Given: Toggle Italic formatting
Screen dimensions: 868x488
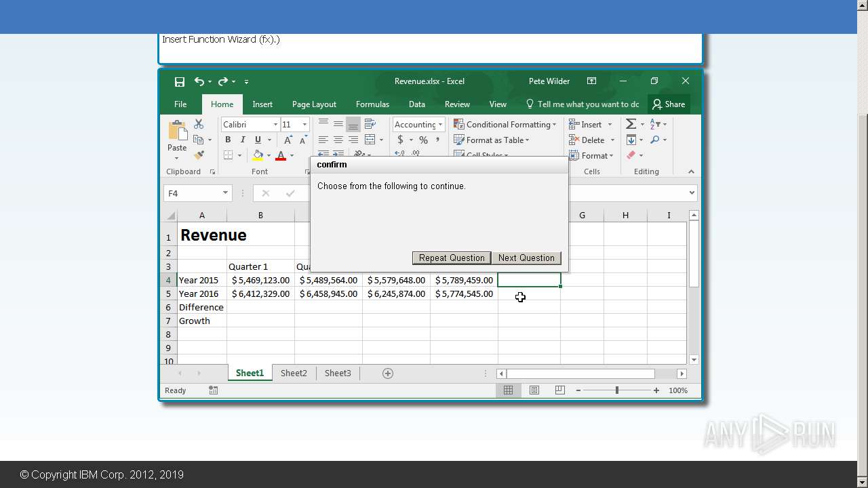Looking at the screenshot, I should click(x=243, y=140).
